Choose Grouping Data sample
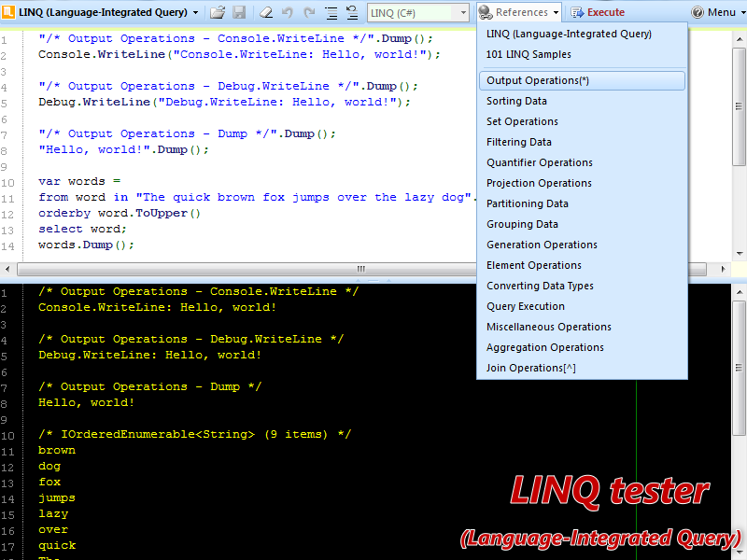This screenshot has height=560, width=747. [x=582, y=224]
